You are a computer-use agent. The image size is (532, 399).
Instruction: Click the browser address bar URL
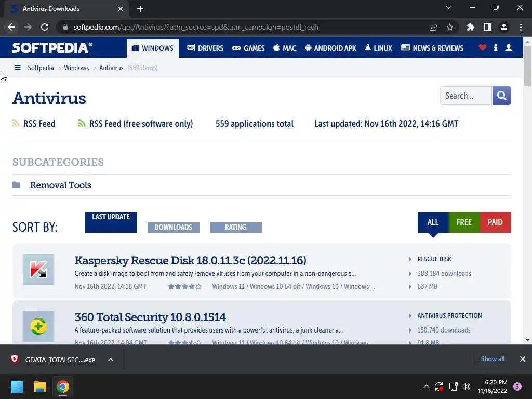tap(196, 27)
